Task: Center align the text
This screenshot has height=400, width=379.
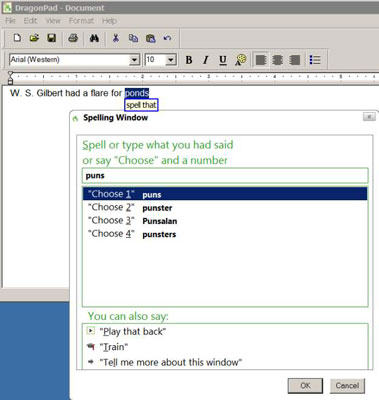Action: tap(278, 60)
